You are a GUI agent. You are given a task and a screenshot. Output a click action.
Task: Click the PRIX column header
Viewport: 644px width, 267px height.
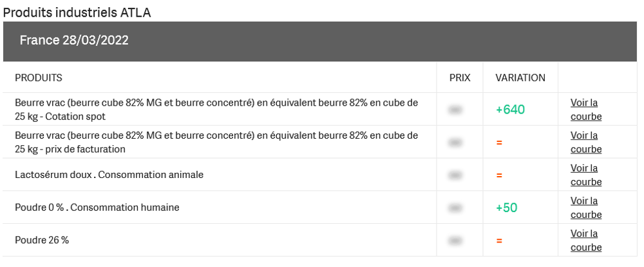[x=460, y=78]
